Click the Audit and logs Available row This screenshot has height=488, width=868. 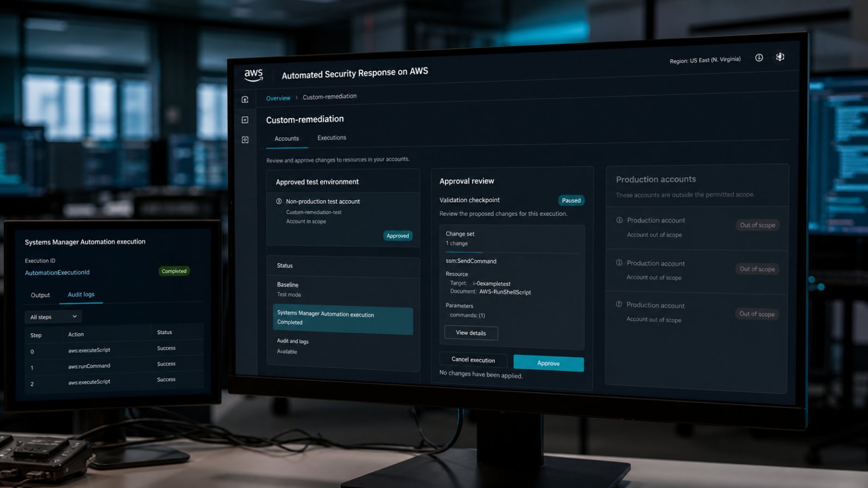point(343,347)
